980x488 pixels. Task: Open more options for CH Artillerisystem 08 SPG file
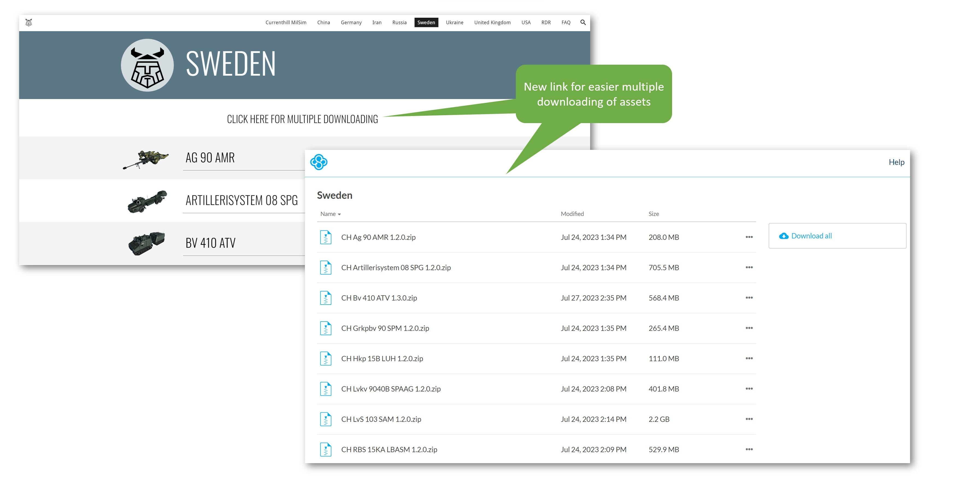(749, 267)
